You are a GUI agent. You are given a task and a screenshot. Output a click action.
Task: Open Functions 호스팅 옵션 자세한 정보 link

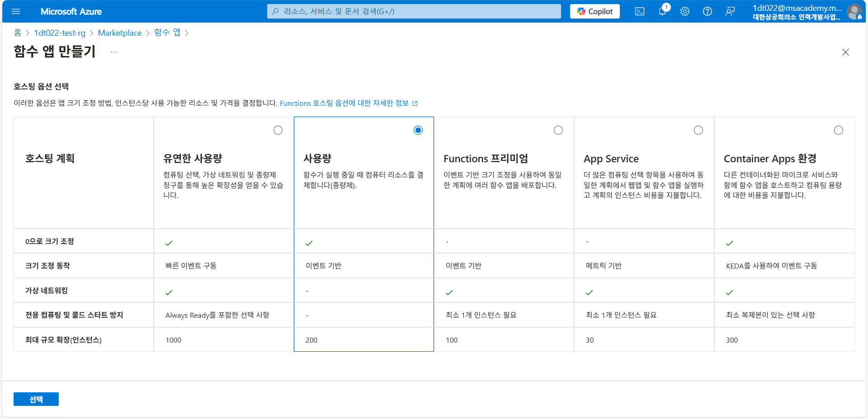click(344, 103)
